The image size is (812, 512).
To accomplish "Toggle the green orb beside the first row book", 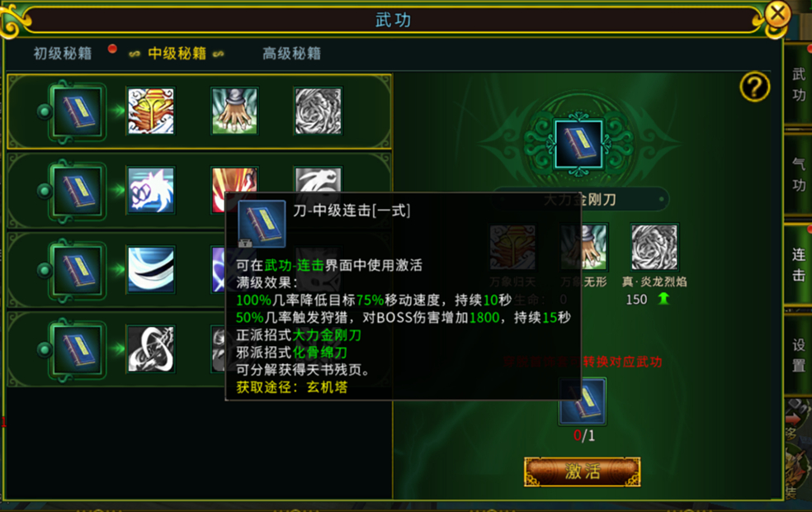I will [x=45, y=111].
